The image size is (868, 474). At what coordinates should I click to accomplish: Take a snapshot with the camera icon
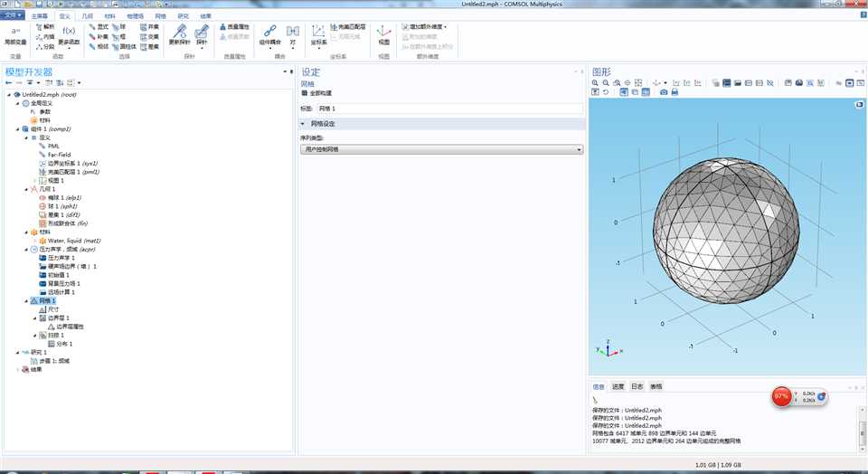(664, 92)
